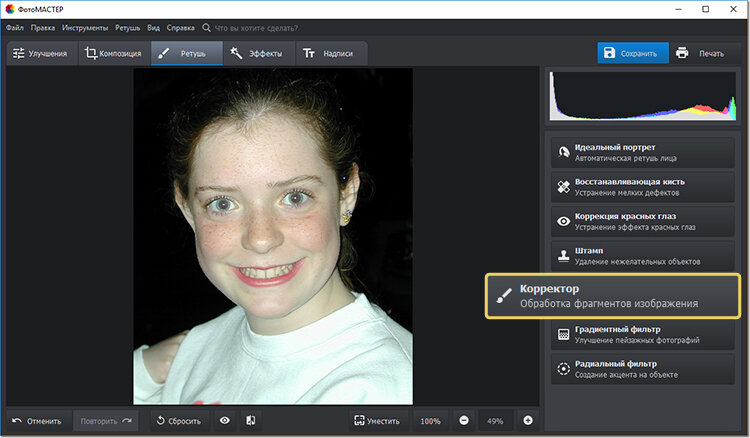Open the Градиентный фильтр tool

(x=642, y=335)
